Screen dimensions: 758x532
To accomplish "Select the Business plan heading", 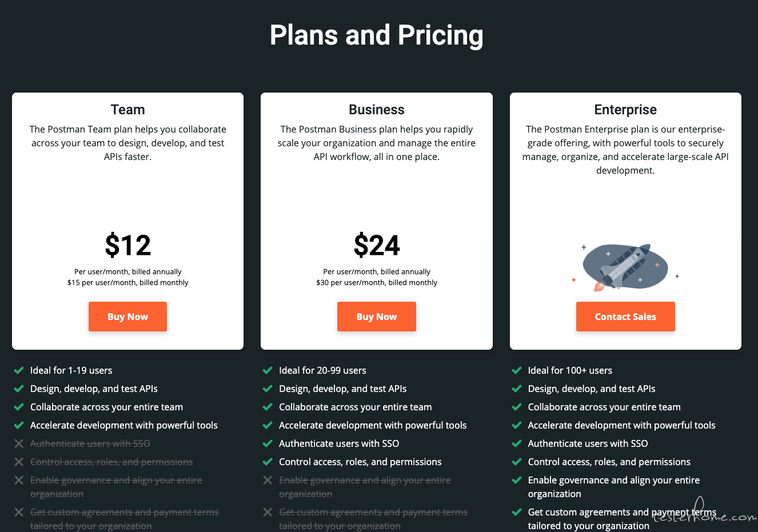I will [377, 110].
